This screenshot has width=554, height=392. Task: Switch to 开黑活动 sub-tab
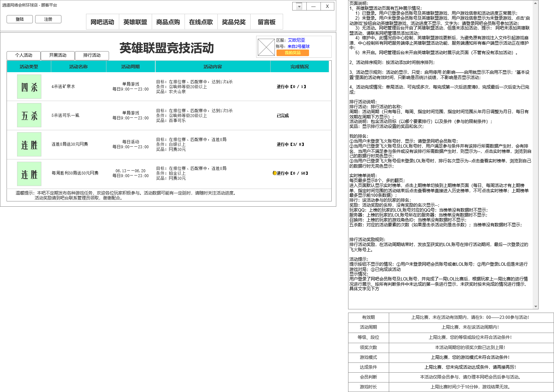tap(58, 55)
